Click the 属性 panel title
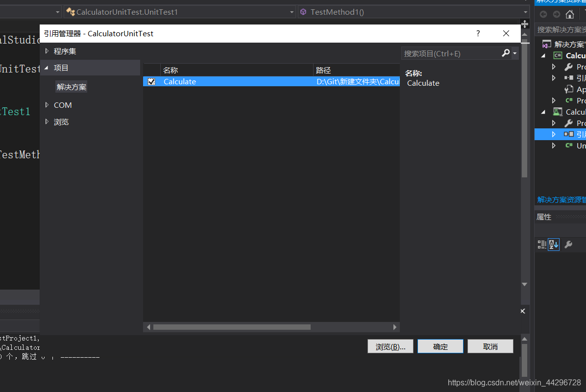 click(544, 217)
